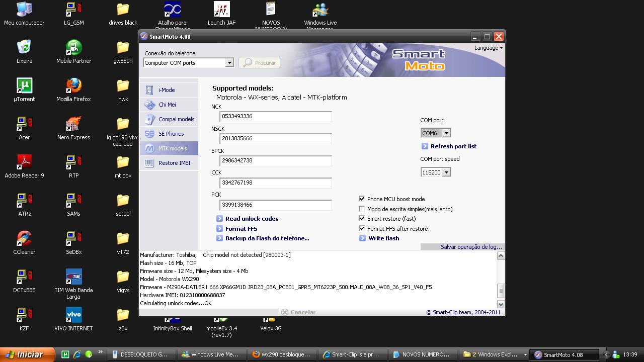Select the SAMs desktop shortcut
This screenshot has width=644, height=362.
74,205
